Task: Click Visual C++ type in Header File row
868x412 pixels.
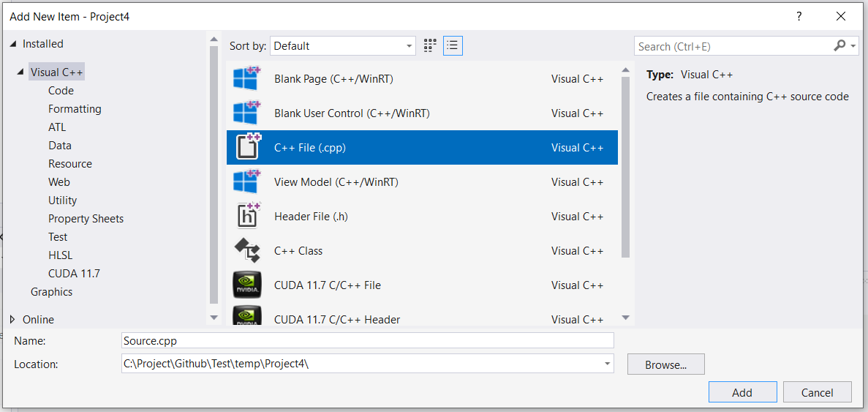Action: (578, 216)
